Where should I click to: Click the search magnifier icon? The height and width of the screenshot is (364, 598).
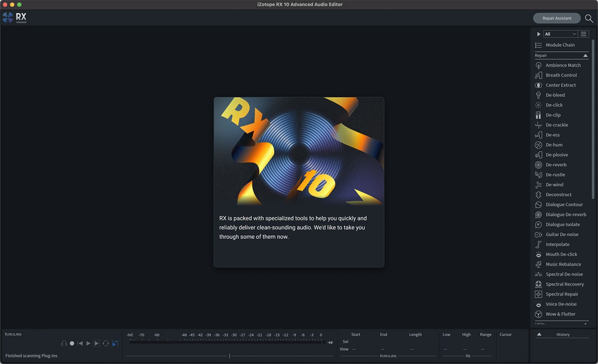pos(589,18)
